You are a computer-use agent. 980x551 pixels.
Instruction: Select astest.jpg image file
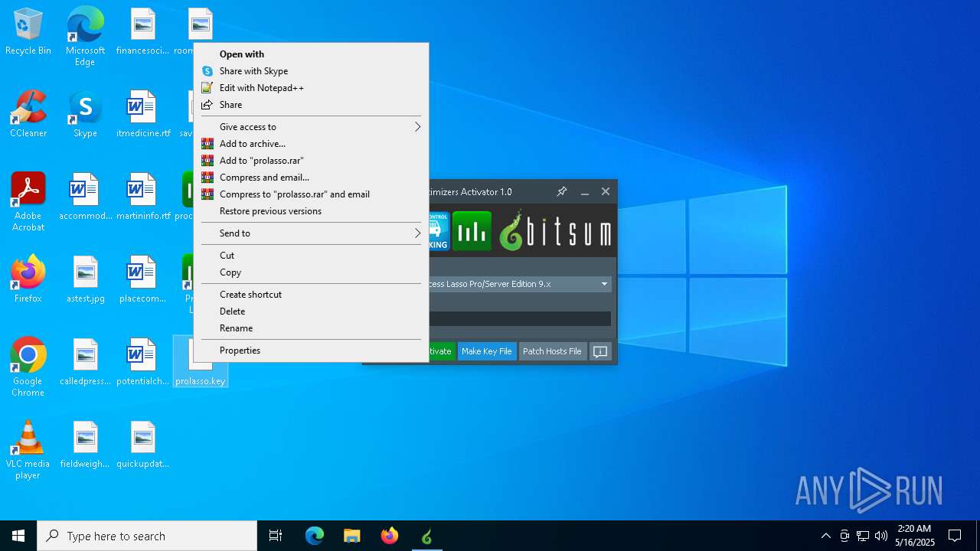[x=85, y=280]
